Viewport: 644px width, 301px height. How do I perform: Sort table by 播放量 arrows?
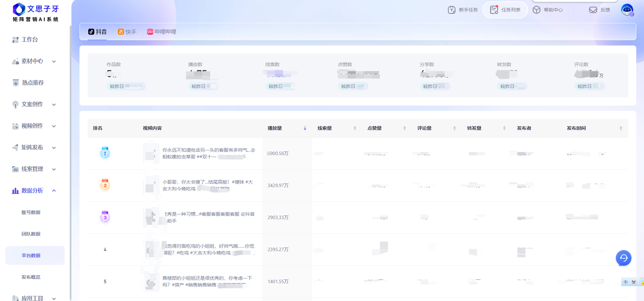pos(305,128)
